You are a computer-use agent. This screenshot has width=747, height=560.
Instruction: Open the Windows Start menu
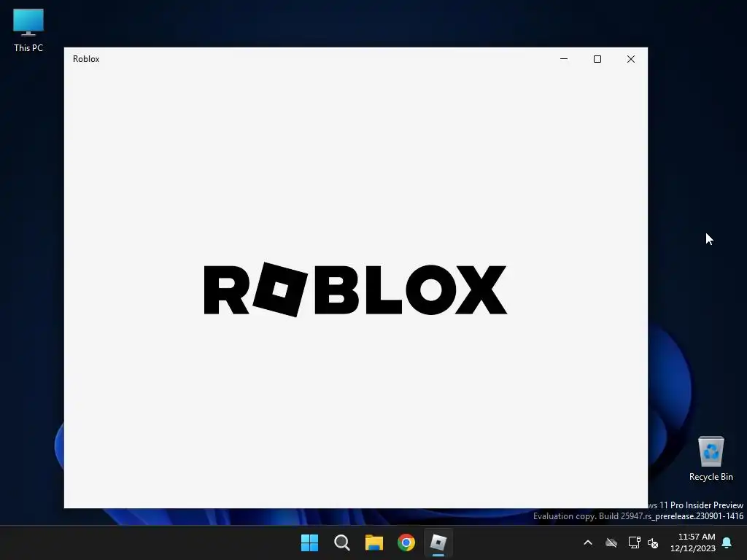[x=309, y=542]
